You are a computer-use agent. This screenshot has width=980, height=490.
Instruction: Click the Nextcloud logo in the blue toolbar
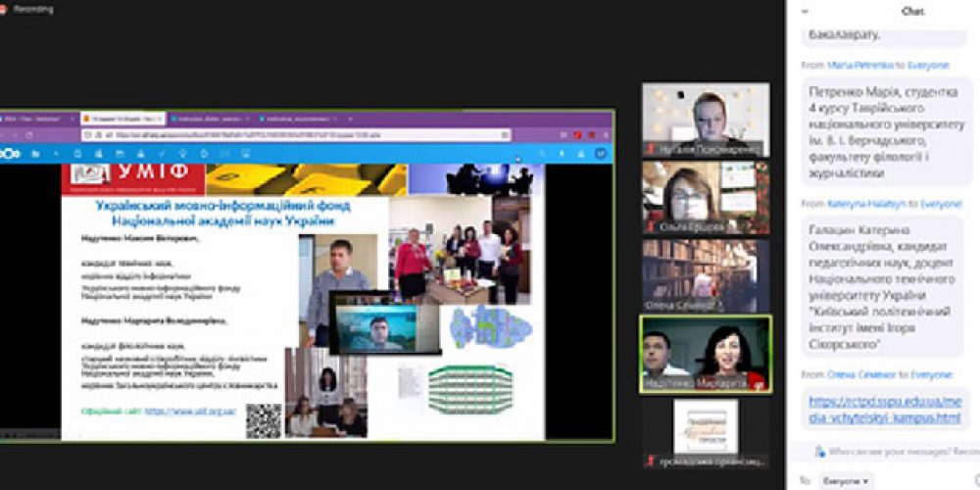[10, 154]
